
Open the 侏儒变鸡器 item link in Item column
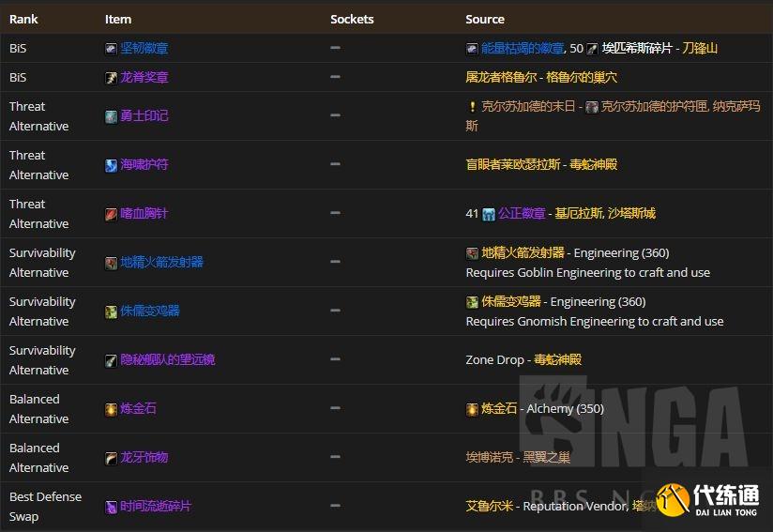[x=150, y=311]
